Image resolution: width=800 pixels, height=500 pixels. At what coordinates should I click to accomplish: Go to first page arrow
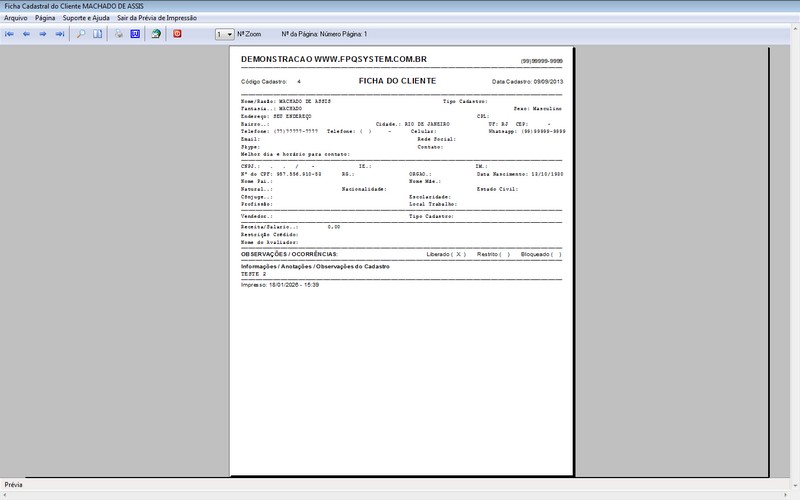9,34
